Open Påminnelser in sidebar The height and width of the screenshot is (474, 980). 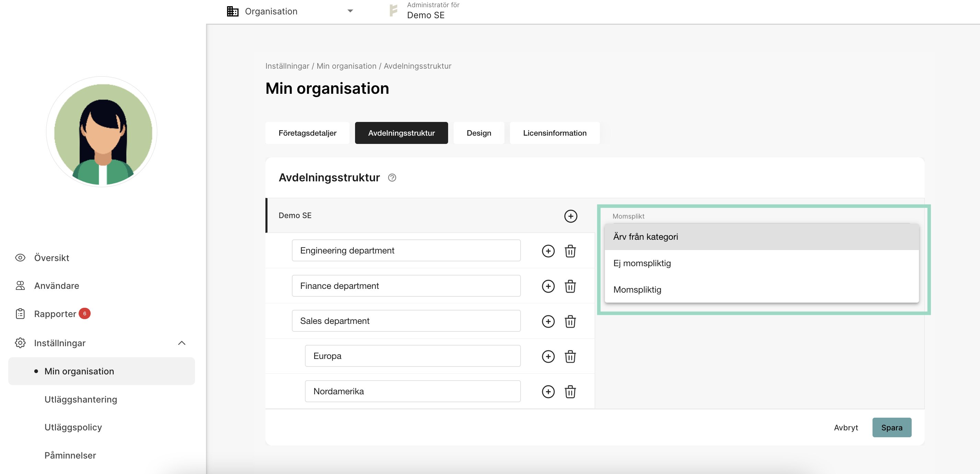tap(70, 455)
